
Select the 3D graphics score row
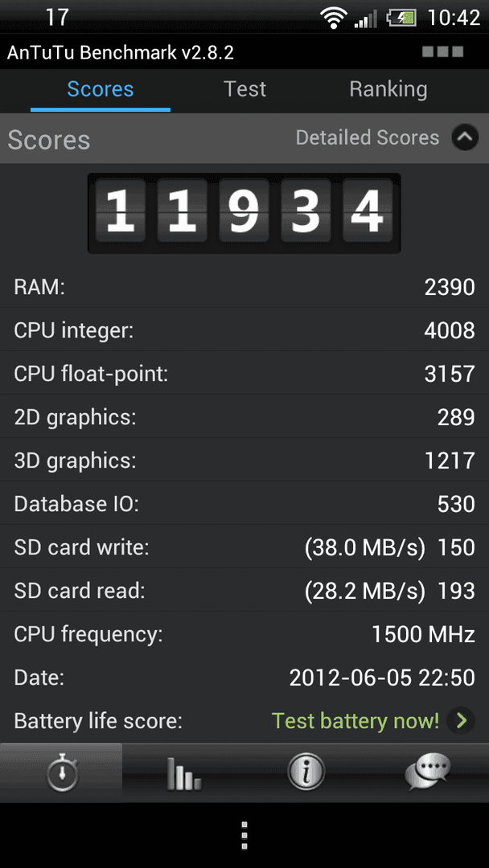tap(244, 460)
